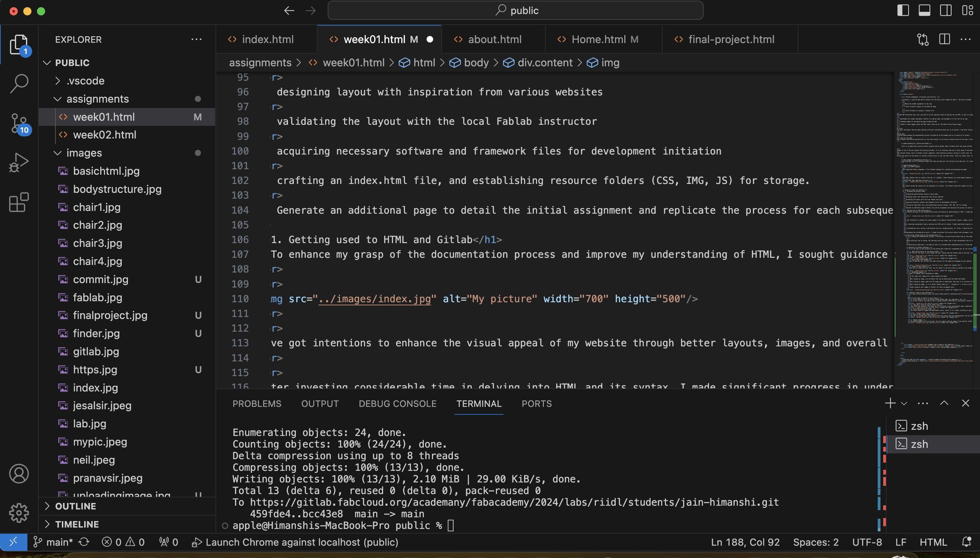Viewport: 980px width, 558px height.
Task: Open terminal panel more actions ellipsis
Action: click(x=923, y=403)
